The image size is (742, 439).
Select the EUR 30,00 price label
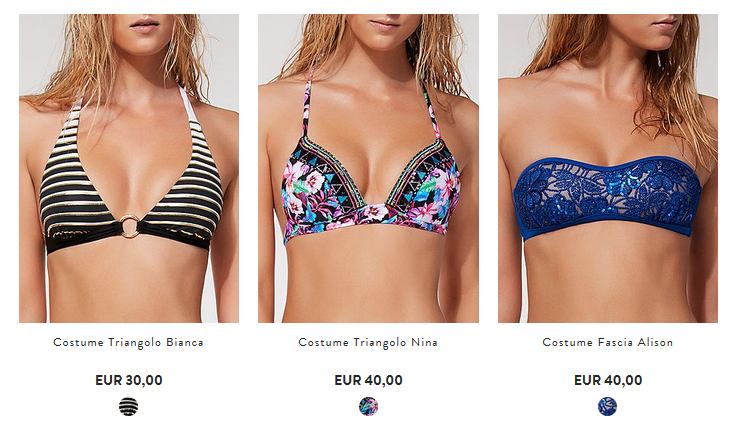pos(129,380)
